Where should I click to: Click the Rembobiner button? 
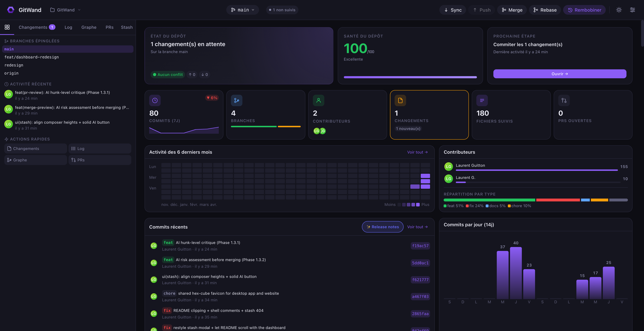click(584, 10)
